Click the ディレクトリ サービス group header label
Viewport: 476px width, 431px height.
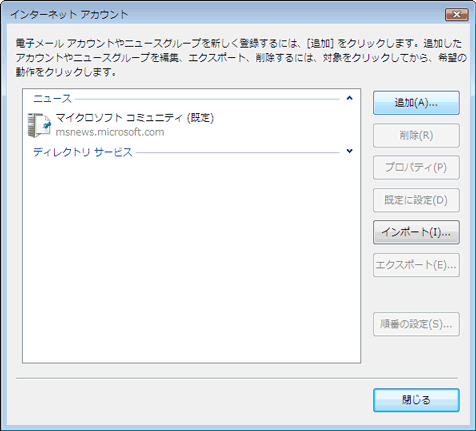(x=83, y=152)
